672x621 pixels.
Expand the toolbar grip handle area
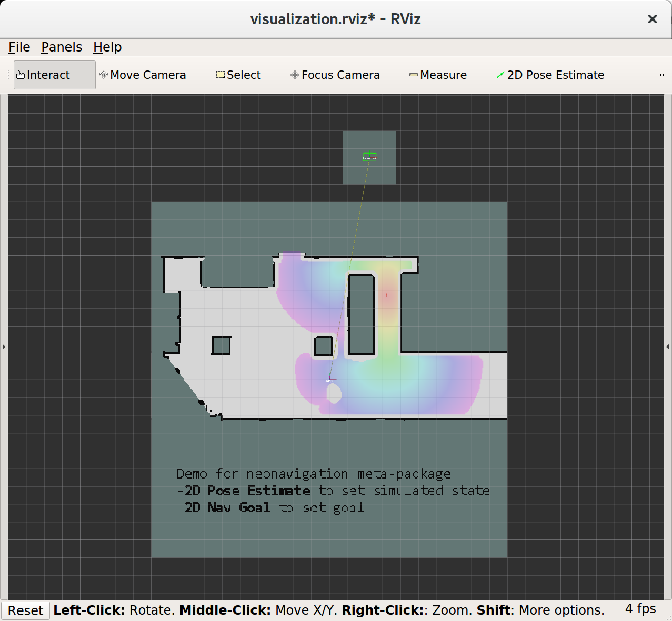pos(9,75)
